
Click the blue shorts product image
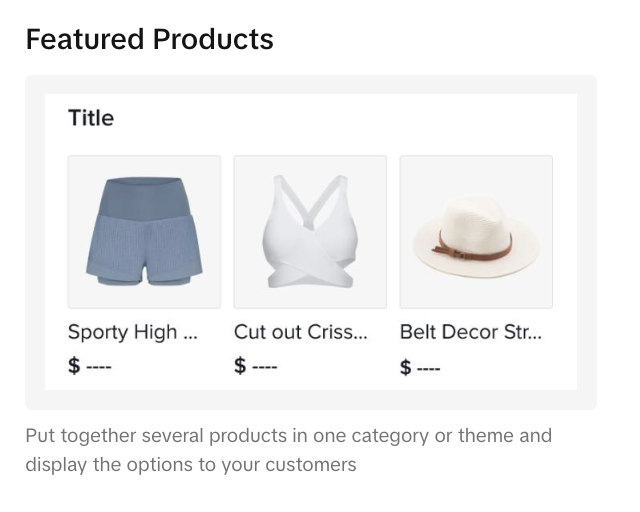144,232
